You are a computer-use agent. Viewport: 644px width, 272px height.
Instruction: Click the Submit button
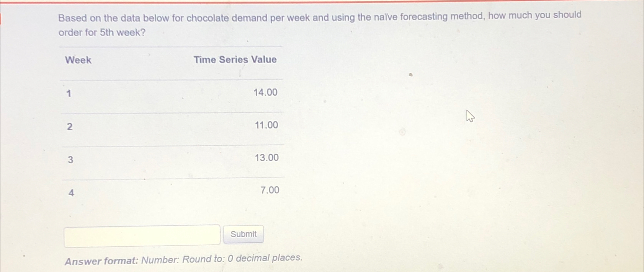click(x=244, y=234)
